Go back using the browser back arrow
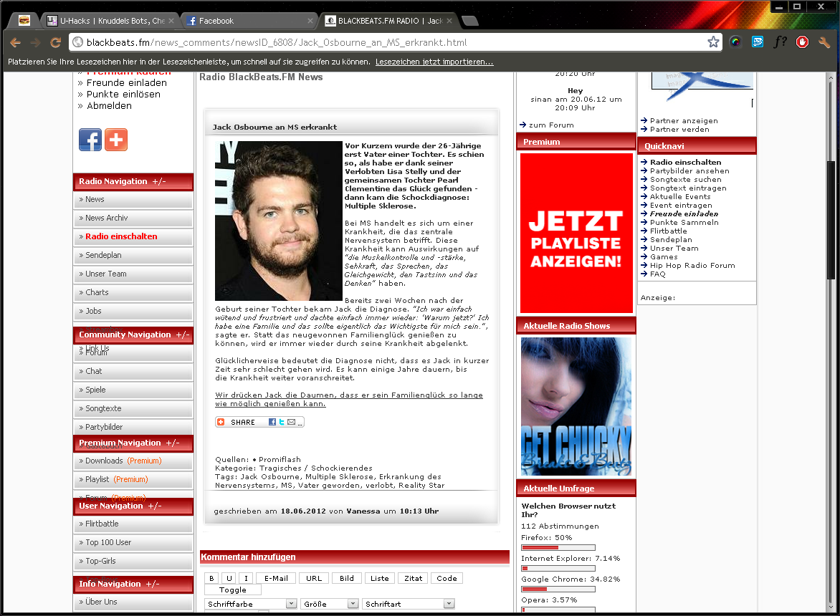Screen dimensions: 840x616 (15, 42)
